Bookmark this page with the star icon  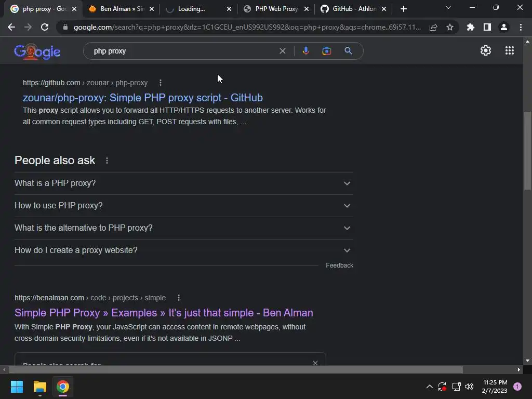(450, 27)
